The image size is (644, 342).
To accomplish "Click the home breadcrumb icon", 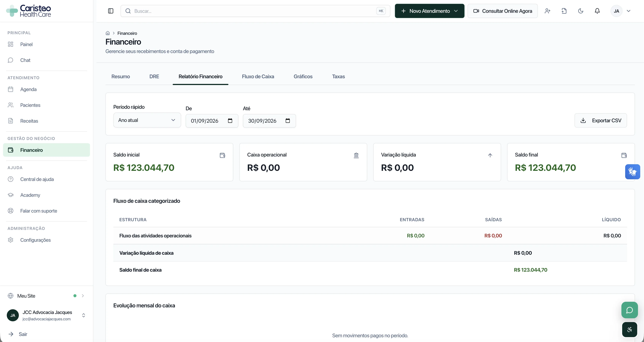I will (x=108, y=33).
